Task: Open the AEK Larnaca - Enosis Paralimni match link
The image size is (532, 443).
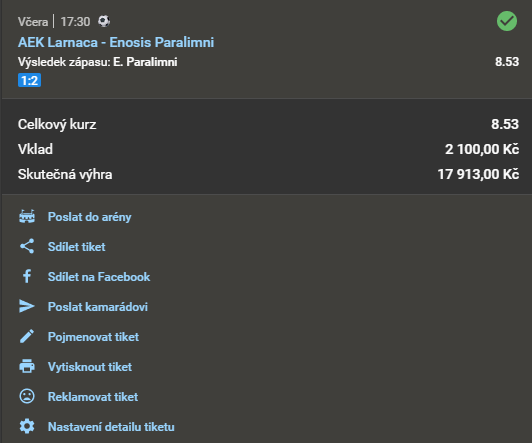Action: (x=116, y=42)
